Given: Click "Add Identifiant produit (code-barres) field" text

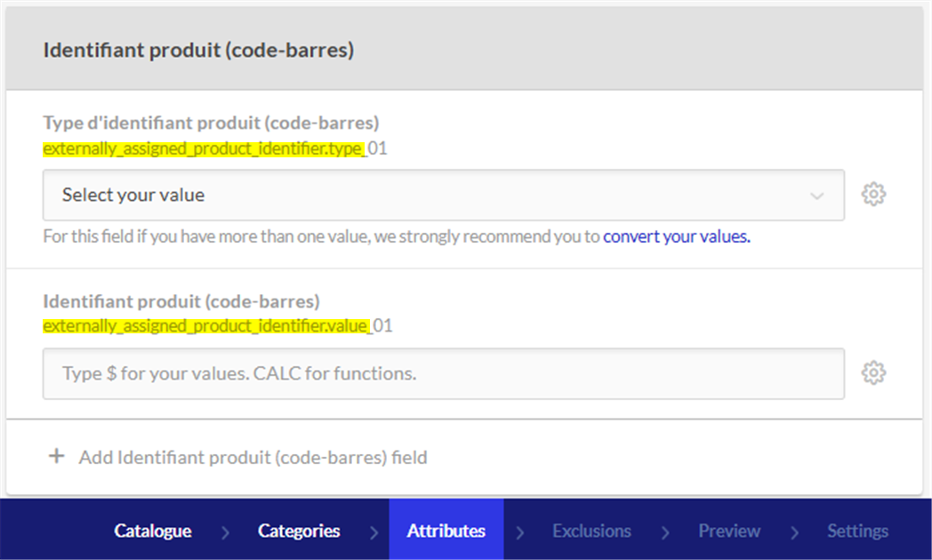Looking at the screenshot, I should click(x=253, y=458).
